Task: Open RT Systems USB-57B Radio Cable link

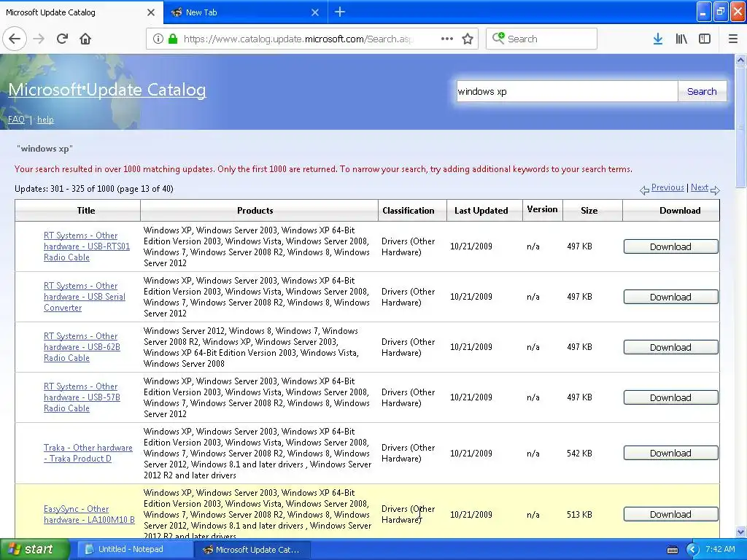Action: (82, 397)
